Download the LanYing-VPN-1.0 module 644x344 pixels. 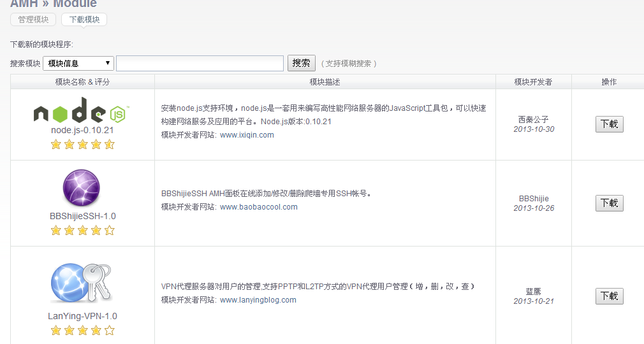tap(609, 296)
